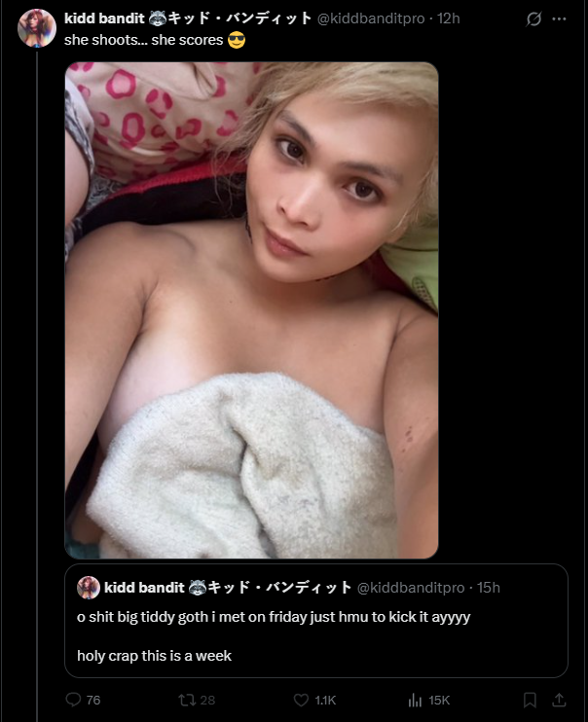Click the 1.1K likes count
Image resolution: width=588 pixels, height=722 pixels.
(x=325, y=701)
